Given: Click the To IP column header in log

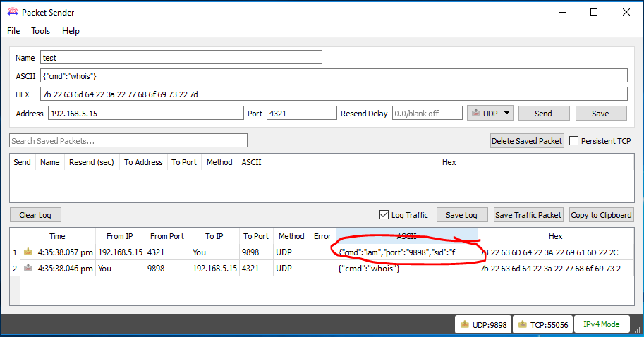Looking at the screenshot, I should coord(214,236).
